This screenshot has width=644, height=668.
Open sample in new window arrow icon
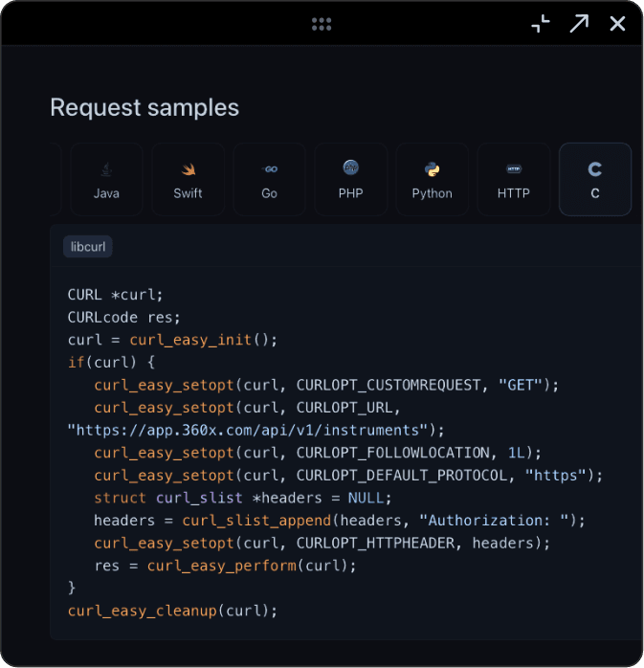[x=579, y=23]
